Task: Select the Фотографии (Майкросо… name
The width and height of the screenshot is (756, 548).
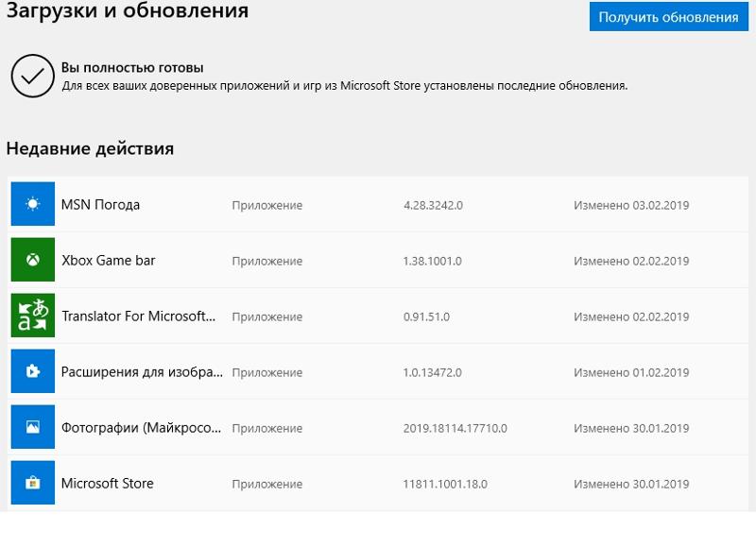Action: (x=141, y=428)
